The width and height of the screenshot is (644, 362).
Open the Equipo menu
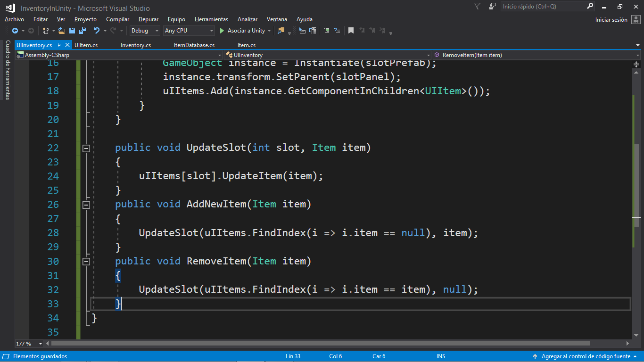(176, 19)
